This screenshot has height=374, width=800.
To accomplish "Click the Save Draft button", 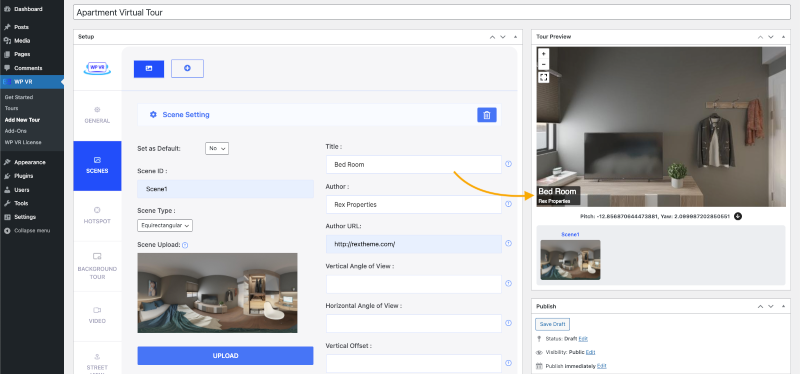I will (552, 324).
